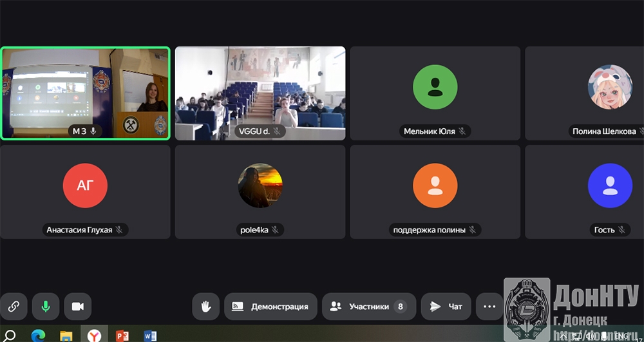Open the Чат panel
This screenshot has height=342, width=644.
[446, 307]
